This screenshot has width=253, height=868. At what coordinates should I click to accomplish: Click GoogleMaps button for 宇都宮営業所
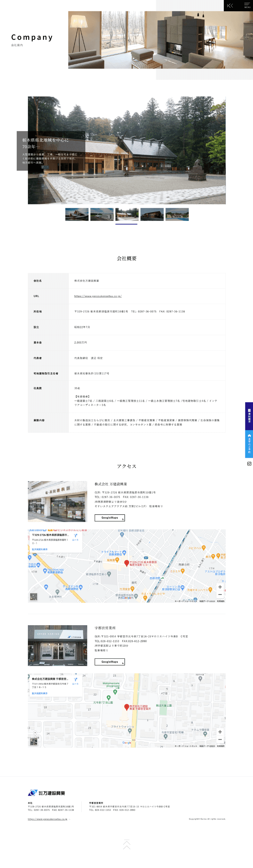coord(109,661)
